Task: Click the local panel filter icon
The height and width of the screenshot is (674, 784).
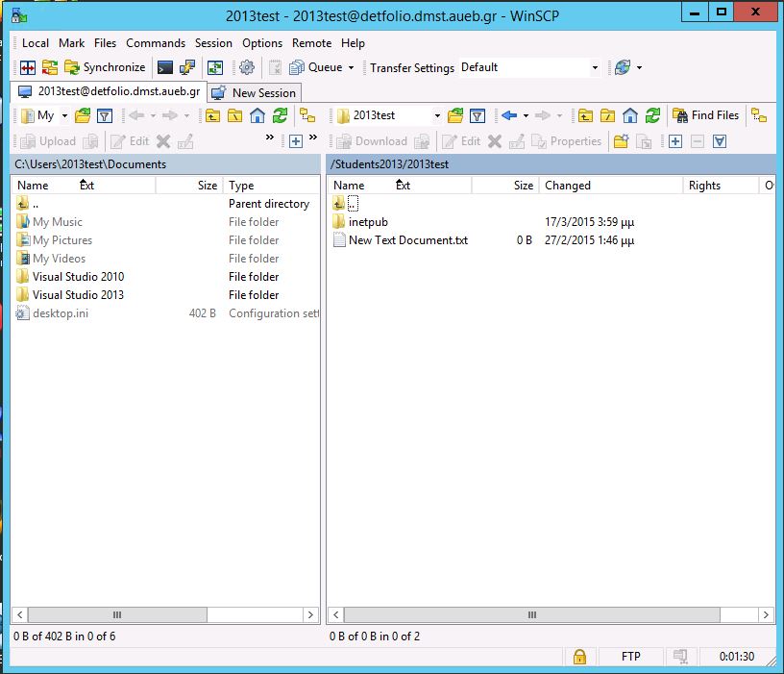Action: click(x=105, y=116)
